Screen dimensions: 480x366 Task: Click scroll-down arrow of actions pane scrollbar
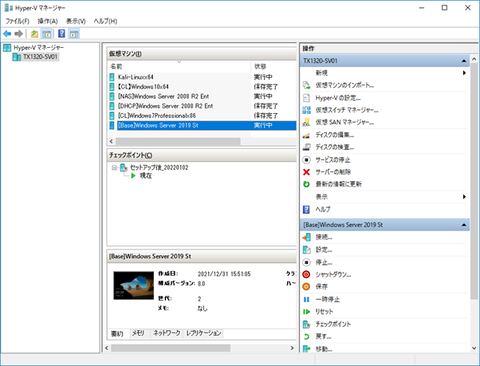[474, 348]
